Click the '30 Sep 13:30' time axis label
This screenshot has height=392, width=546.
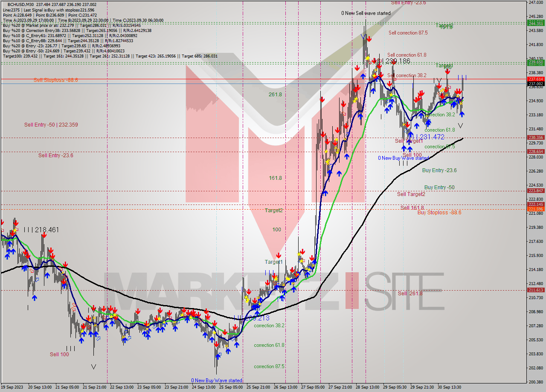[450, 387]
